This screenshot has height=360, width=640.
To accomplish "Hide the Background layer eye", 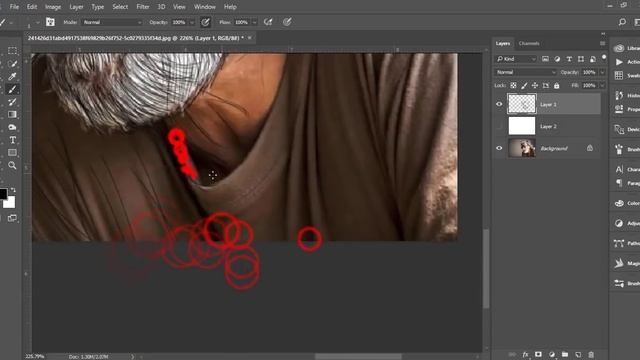I will pyautogui.click(x=499, y=148).
